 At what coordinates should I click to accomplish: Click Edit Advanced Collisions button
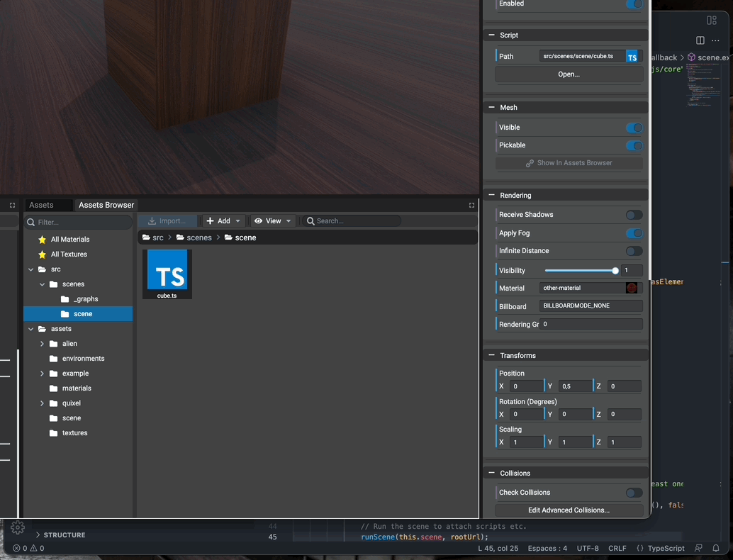(569, 510)
